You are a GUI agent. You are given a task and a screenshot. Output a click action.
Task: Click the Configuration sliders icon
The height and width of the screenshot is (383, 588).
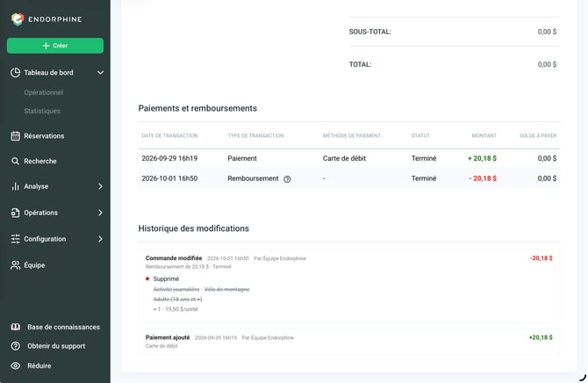[x=16, y=239]
